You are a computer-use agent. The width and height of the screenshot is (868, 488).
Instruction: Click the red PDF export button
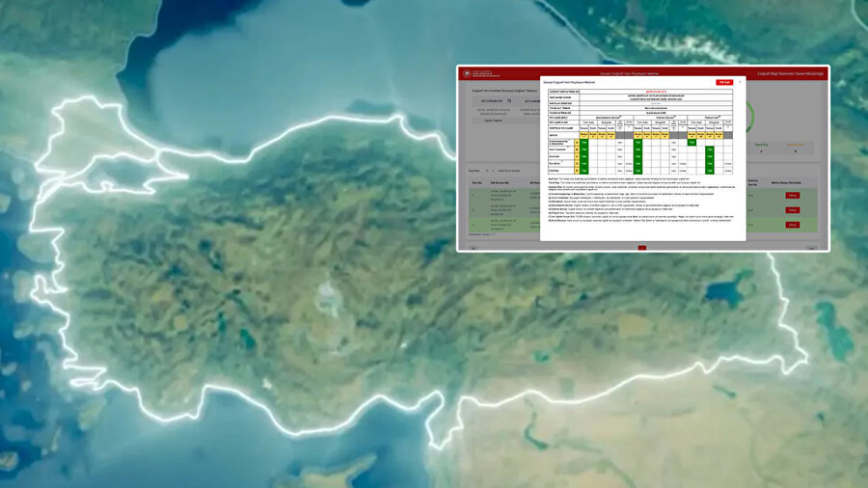[x=723, y=82]
